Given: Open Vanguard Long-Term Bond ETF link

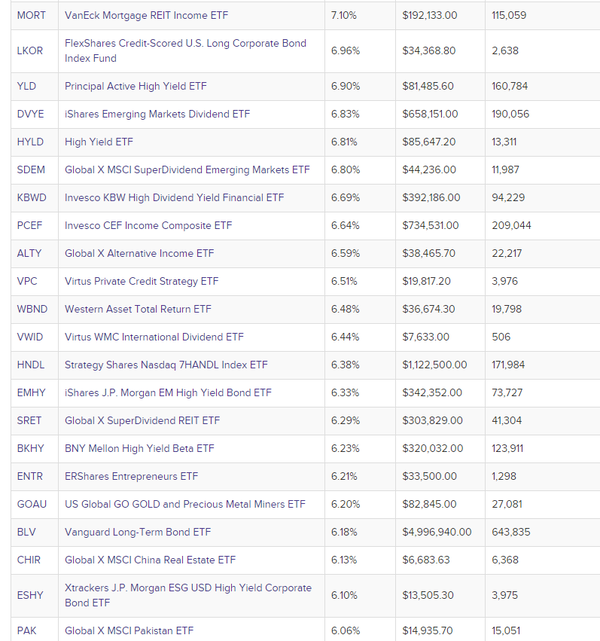Looking at the screenshot, I should coord(138,532).
